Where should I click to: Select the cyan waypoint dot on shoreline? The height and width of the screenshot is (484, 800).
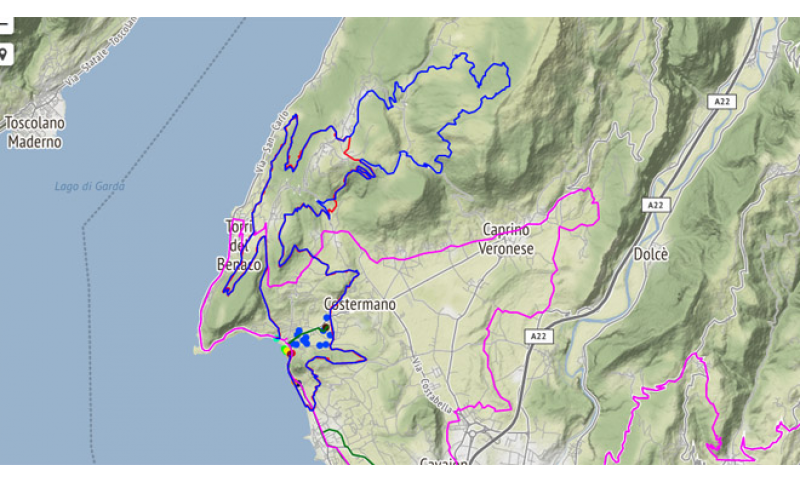coord(277,339)
